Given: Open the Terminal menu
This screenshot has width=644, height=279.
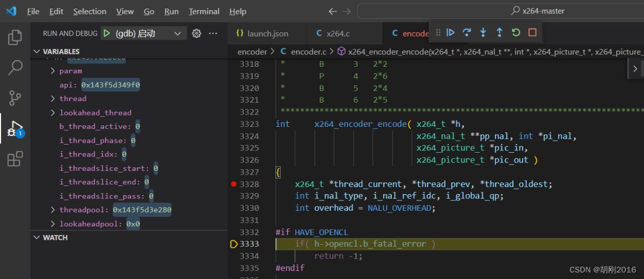Looking at the screenshot, I should (x=204, y=11).
